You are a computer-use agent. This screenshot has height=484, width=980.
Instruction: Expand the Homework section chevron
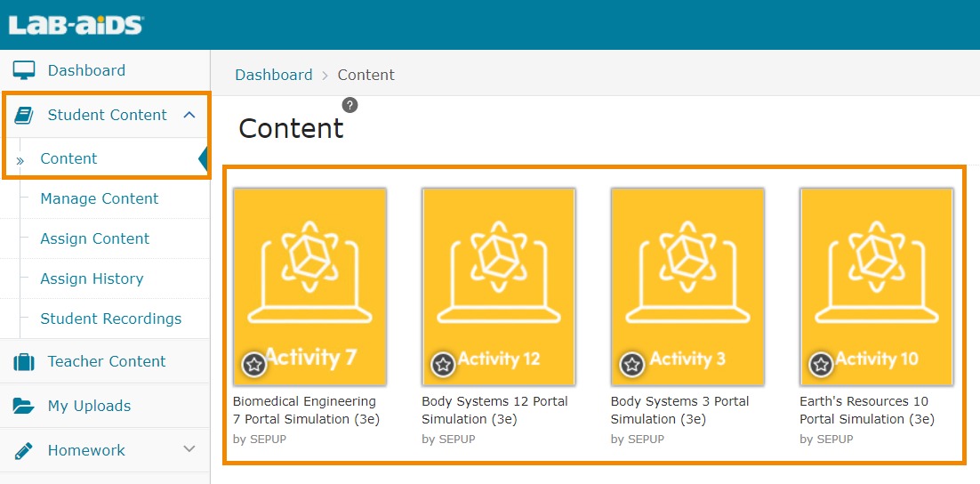click(189, 449)
